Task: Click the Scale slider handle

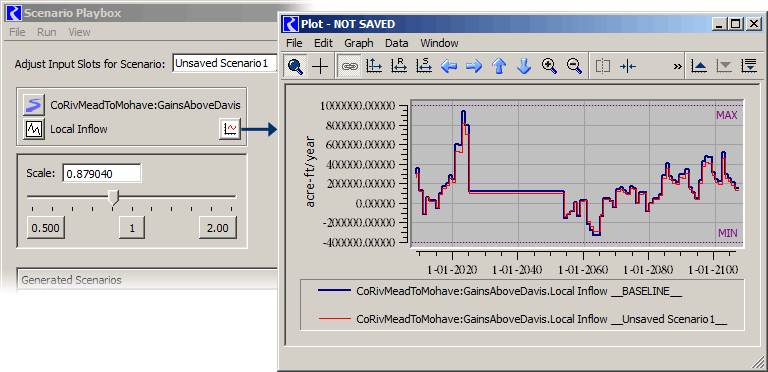Action: [113, 198]
